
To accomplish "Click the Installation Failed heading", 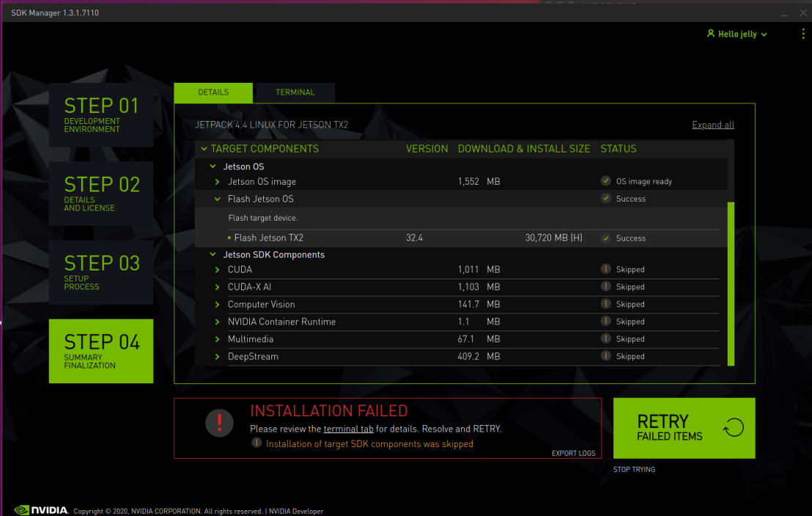I will click(329, 411).
